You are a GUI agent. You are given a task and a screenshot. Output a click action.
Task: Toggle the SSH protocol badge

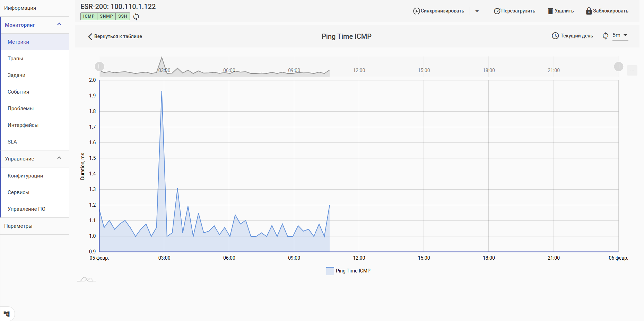[x=123, y=16]
